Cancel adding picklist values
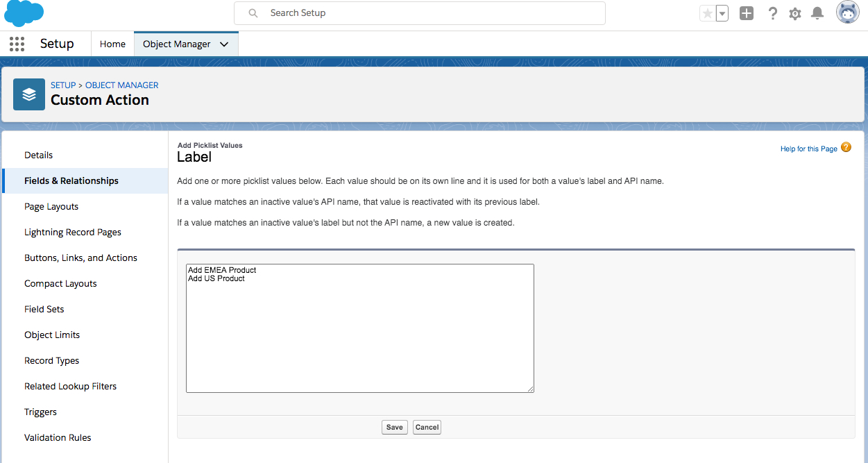868x463 pixels. [x=426, y=427]
